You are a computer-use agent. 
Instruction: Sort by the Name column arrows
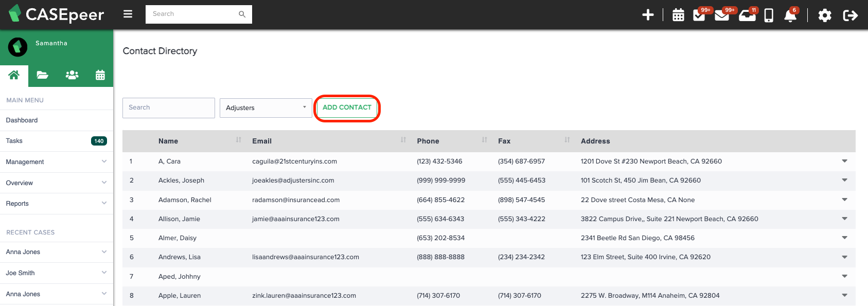pos(239,140)
